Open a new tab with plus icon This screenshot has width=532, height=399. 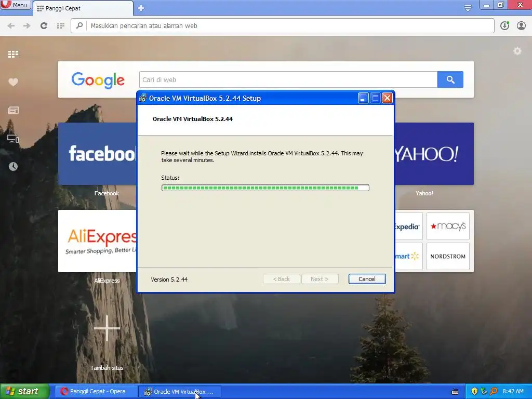(141, 8)
